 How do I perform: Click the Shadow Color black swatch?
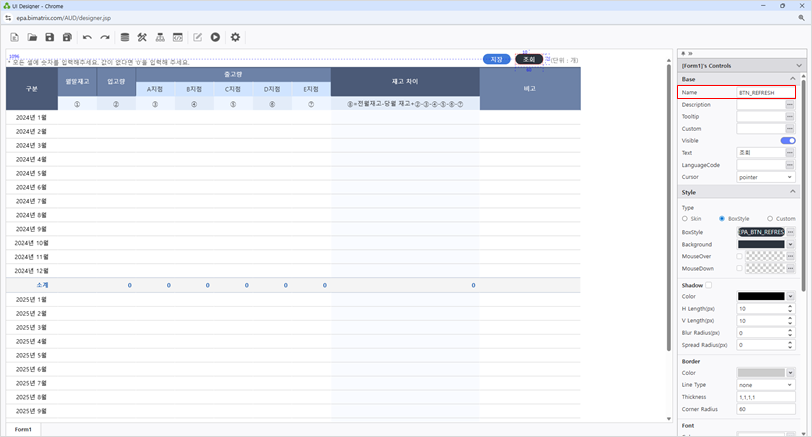point(761,296)
